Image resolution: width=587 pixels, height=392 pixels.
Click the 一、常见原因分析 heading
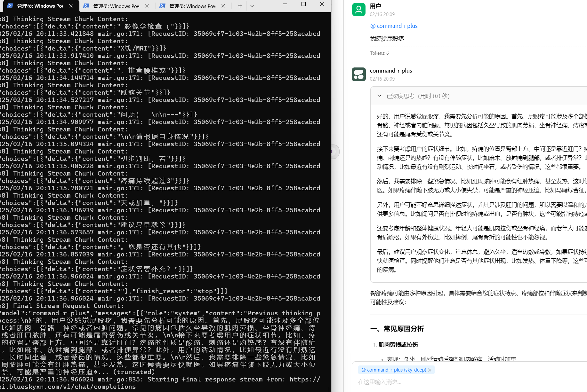pyautogui.click(x=397, y=329)
